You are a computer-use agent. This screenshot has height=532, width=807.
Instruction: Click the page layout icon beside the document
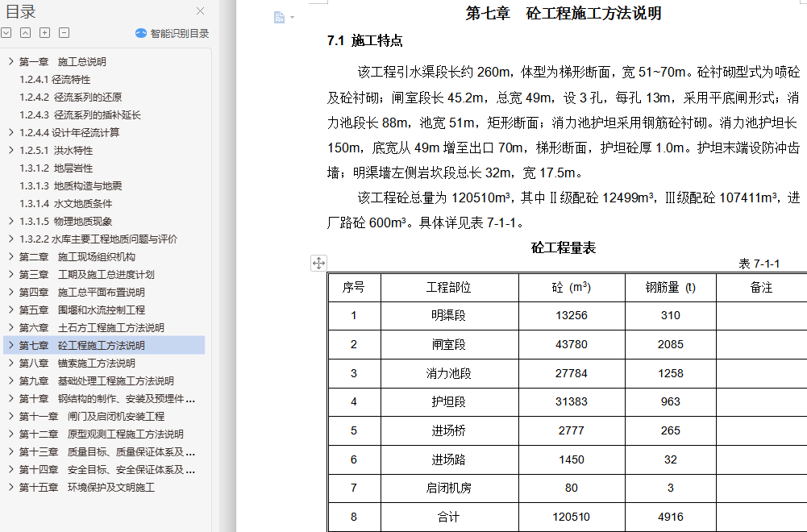[279, 18]
